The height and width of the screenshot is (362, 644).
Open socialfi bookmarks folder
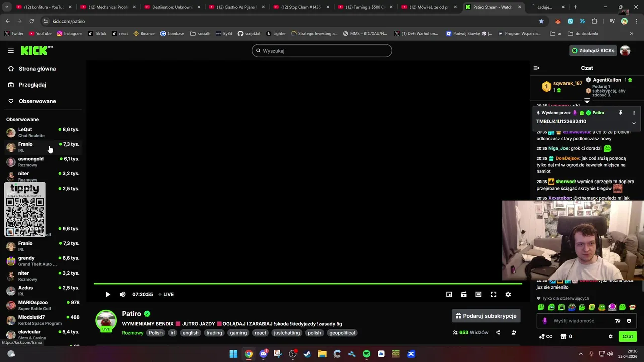(x=200, y=34)
